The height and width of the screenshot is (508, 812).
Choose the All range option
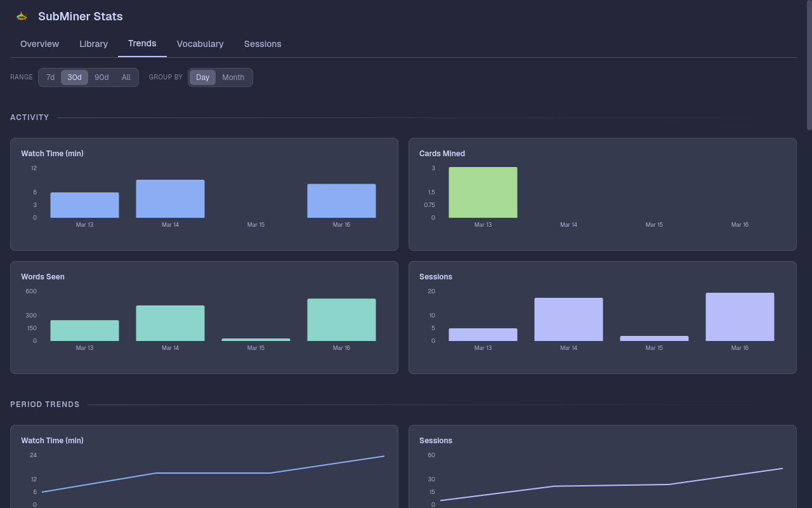126,77
